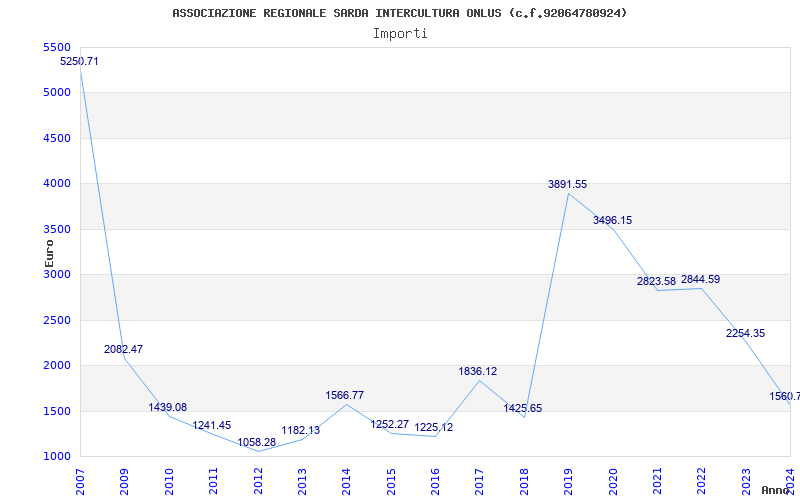Click y-axis tick 1000
The height and width of the screenshot is (500, 800).
point(57,457)
